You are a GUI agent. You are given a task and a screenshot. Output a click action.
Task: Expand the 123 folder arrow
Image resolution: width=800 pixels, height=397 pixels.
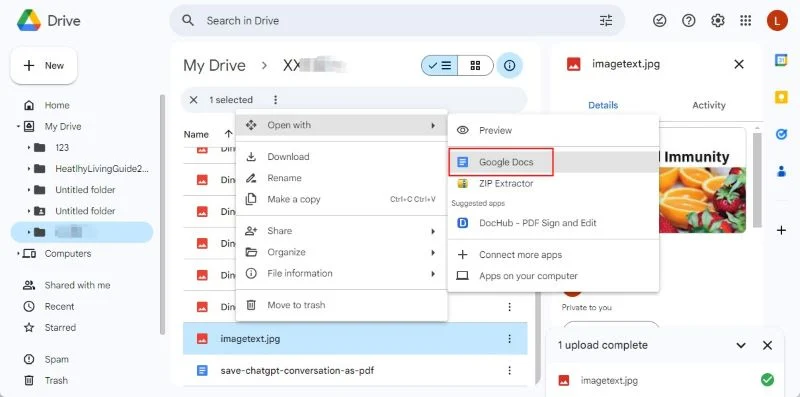(29, 147)
